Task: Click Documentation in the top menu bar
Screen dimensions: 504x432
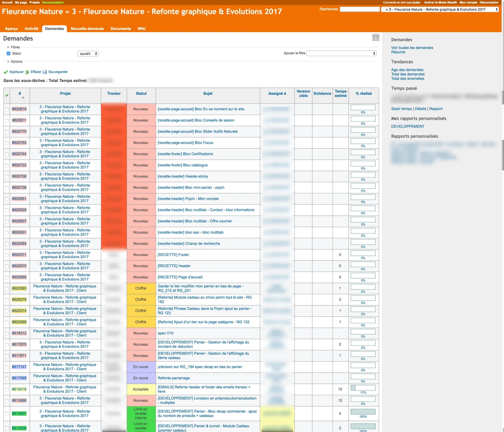Action: pyautogui.click(x=53, y=2)
